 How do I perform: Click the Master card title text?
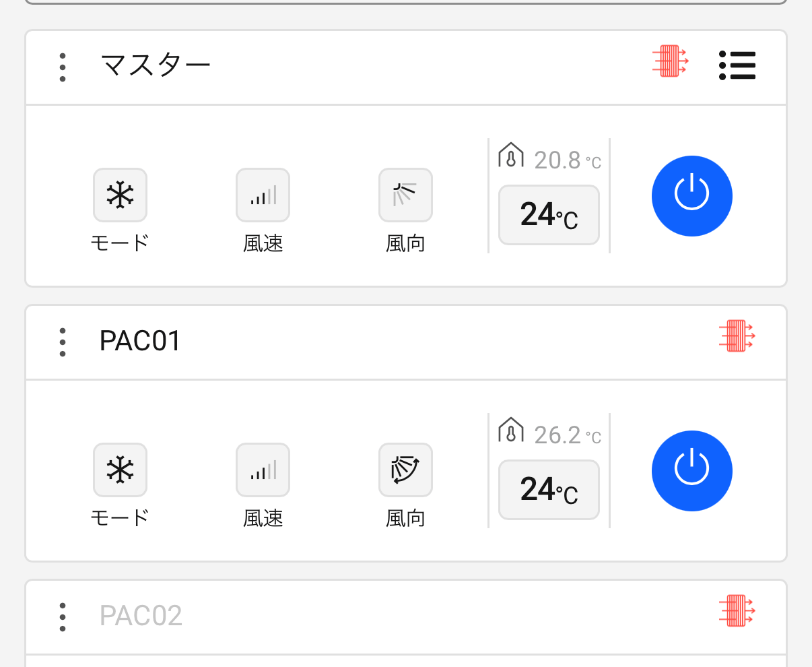[156, 66]
